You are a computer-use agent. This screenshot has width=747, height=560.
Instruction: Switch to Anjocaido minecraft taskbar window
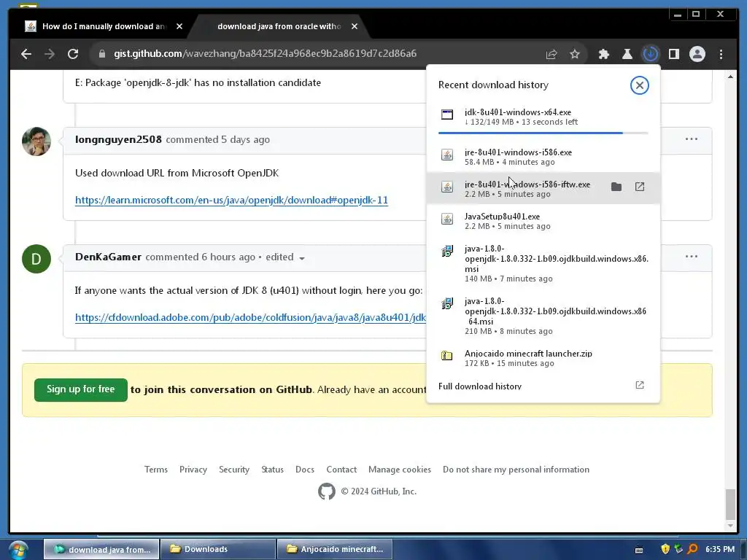tap(334, 550)
